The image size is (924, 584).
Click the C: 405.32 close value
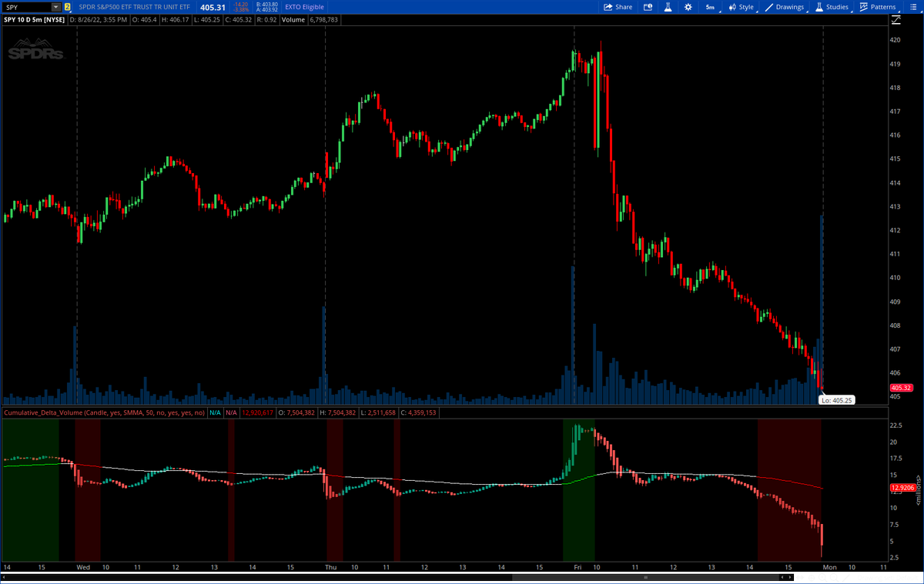(237, 19)
